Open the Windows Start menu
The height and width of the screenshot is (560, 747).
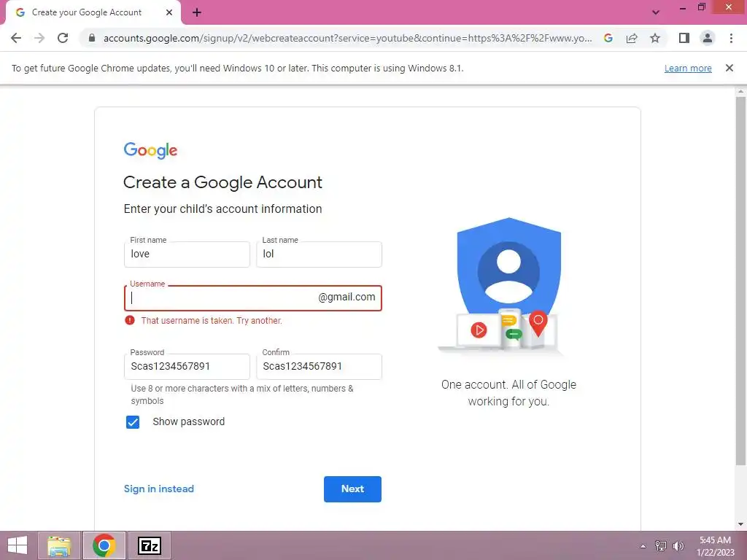coord(18,545)
